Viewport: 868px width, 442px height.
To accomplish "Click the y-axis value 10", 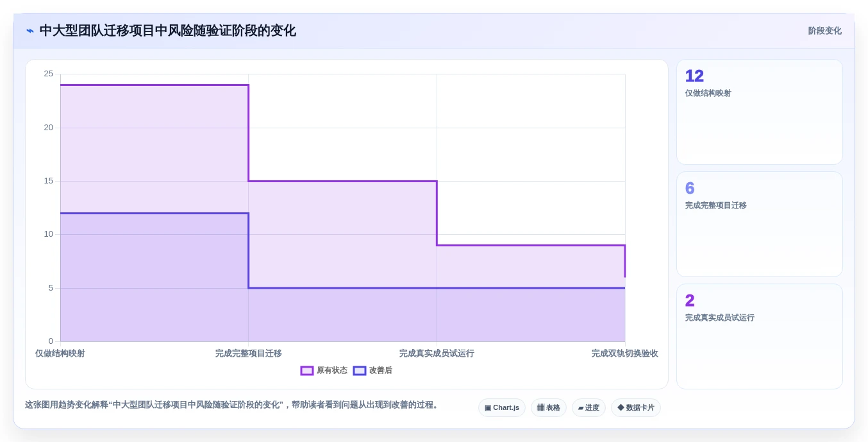I will [x=49, y=234].
